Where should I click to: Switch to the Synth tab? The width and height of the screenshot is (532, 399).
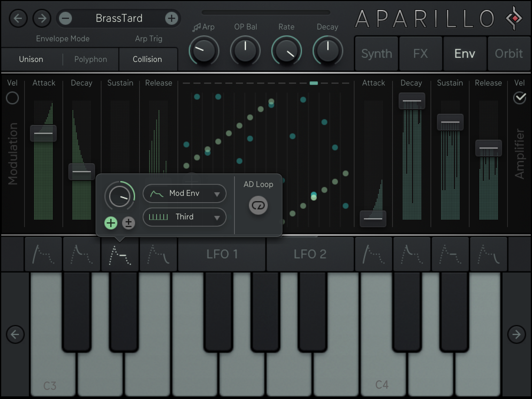376,54
